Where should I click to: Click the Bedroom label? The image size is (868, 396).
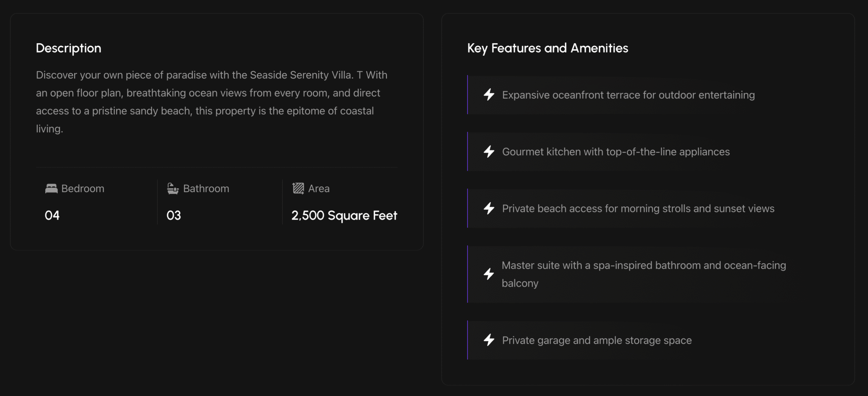click(x=83, y=189)
